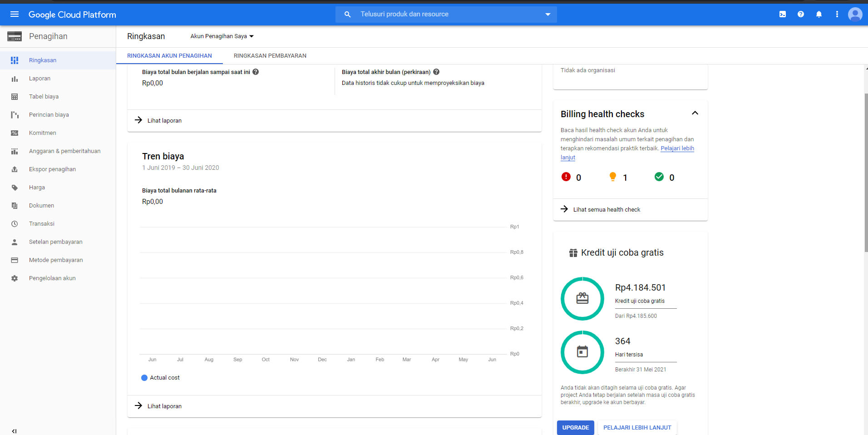Collapse the left sidebar panel
This screenshot has width=868, height=435.
14,431
